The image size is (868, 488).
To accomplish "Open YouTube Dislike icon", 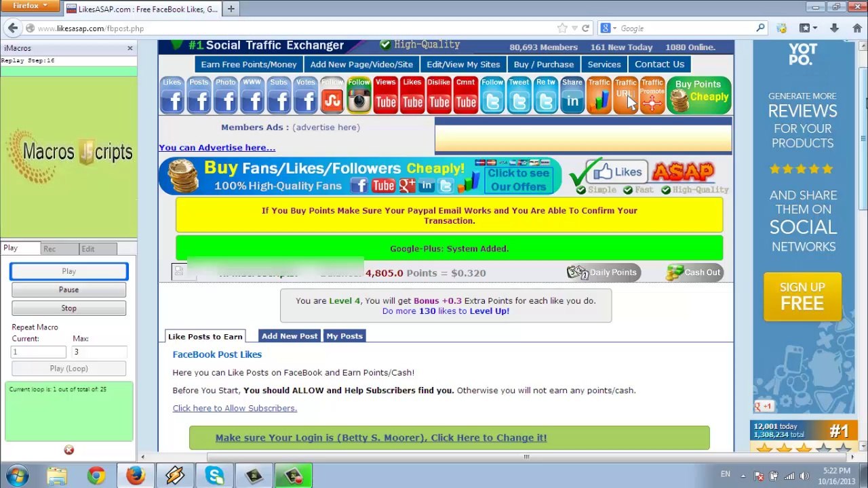I will [x=439, y=95].
